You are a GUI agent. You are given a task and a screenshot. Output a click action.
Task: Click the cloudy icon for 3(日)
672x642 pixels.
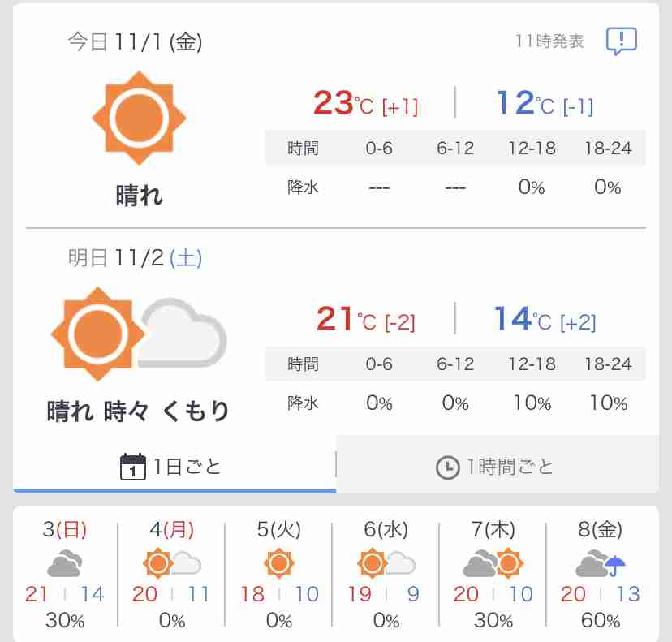coord(63,562)
